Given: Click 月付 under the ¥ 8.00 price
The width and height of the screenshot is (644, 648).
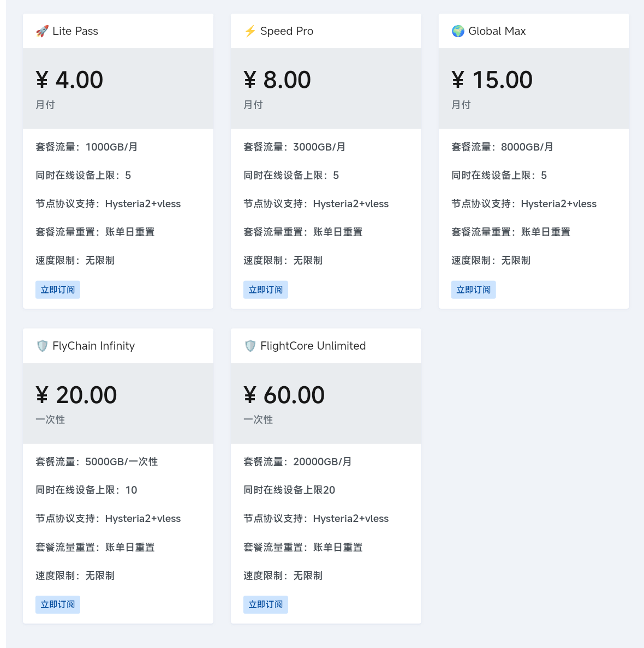Looking at the screenshot, I should pyautogui.click(x=253, y=105).
